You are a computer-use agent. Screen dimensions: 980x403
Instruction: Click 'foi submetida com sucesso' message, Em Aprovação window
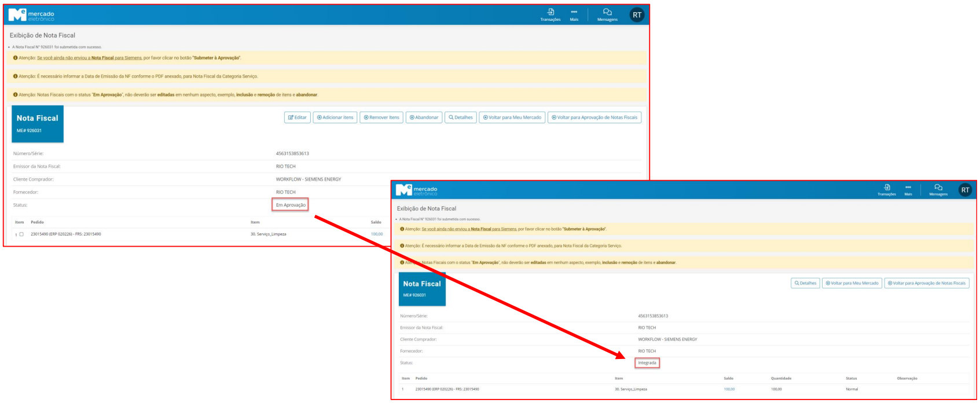tap(57, 47)
